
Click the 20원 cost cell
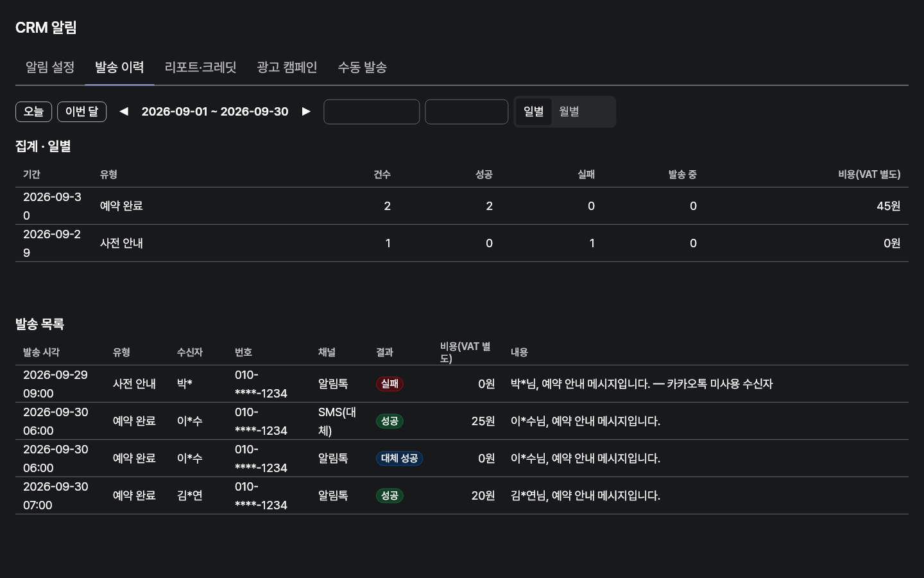click(x=483, y=496)
